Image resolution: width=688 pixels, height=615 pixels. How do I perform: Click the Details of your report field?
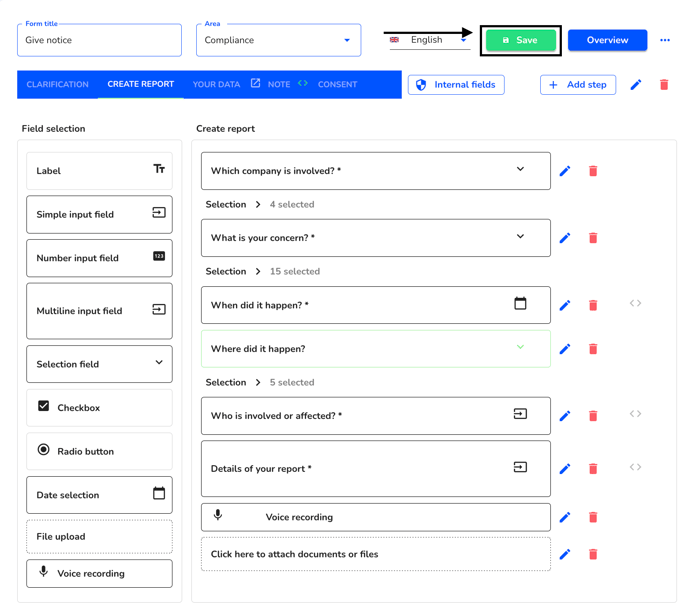pos(376,468)
